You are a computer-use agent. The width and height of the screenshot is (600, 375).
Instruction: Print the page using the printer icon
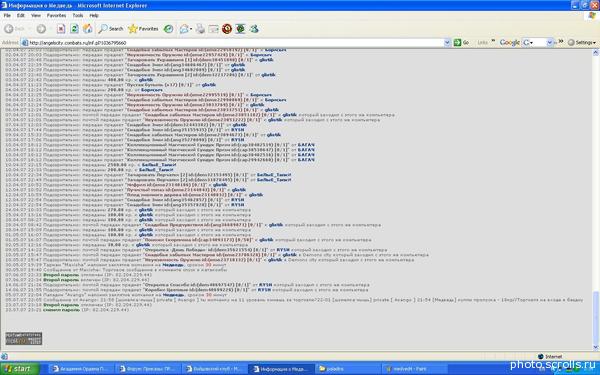point(200,29)
